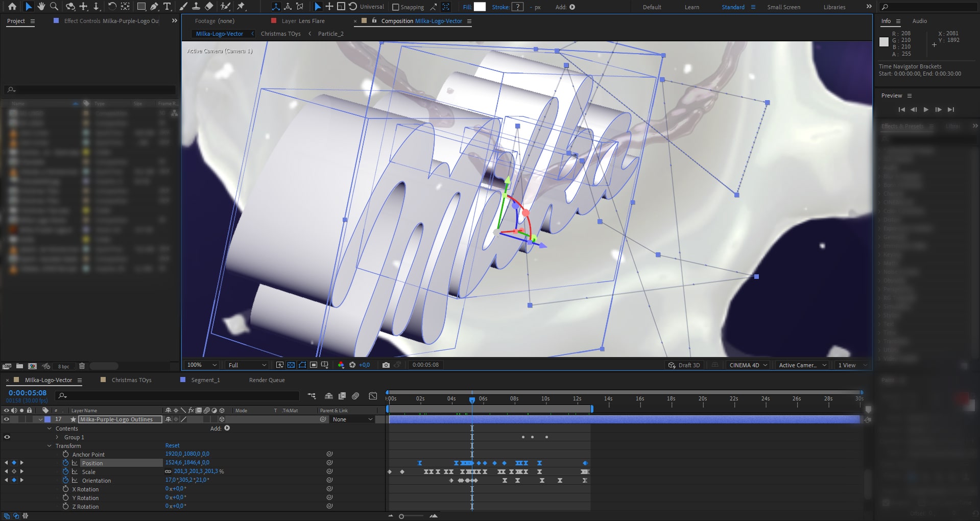Screen dimensions: 980x521
Task: Hide Milka-Purple-Logo Outlines layer with eye icon
Action: coord(7,419)
